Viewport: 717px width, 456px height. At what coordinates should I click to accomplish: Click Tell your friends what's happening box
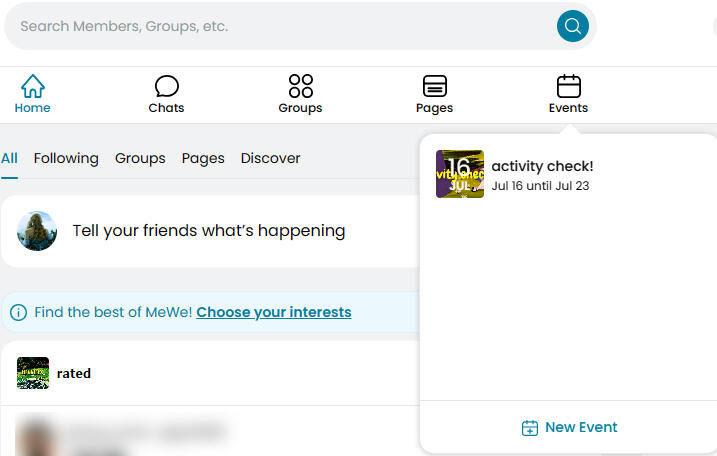209,231
